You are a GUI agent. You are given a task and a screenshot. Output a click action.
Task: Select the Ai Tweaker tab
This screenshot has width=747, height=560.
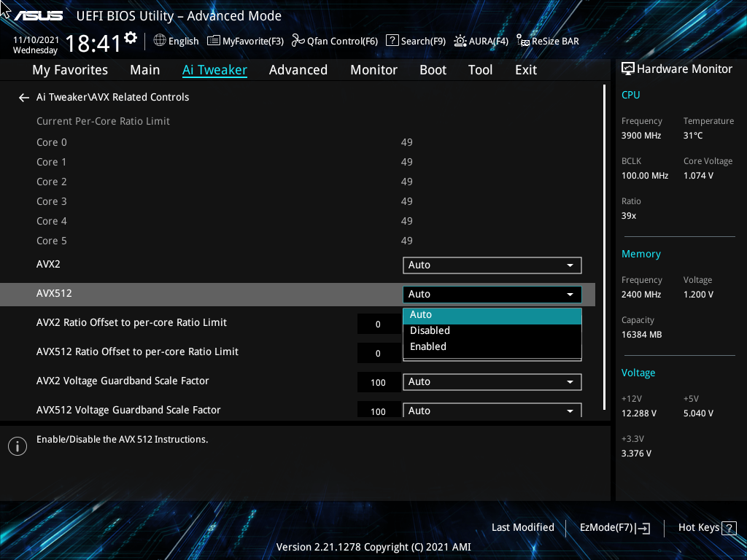[x=214, y=70]
